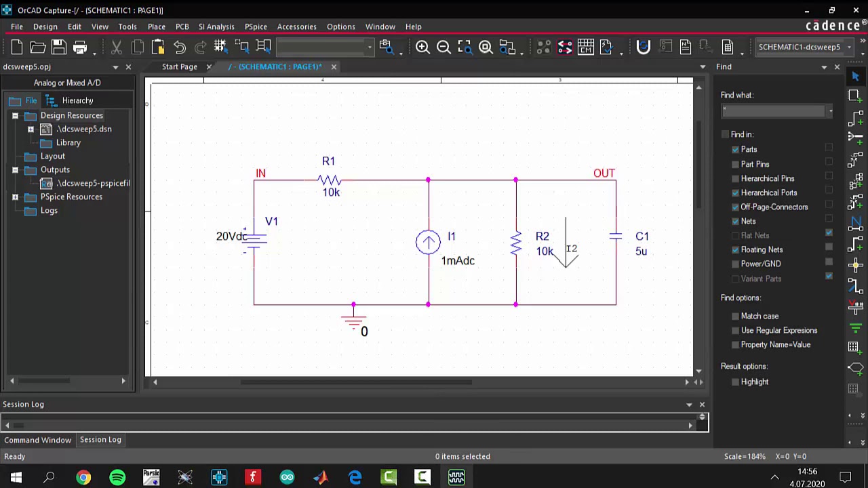Open Google Chrome from the taskbar

point(83,478)
